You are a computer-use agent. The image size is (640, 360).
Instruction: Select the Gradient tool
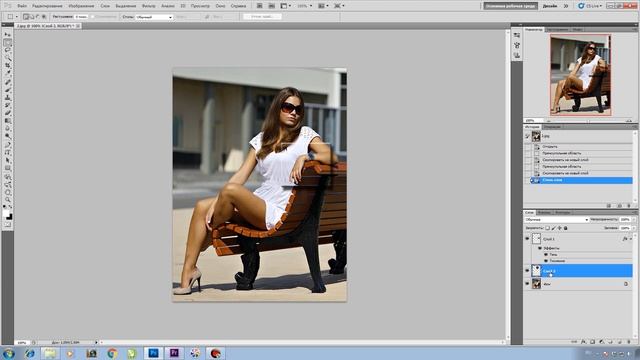tap(8, 121)
